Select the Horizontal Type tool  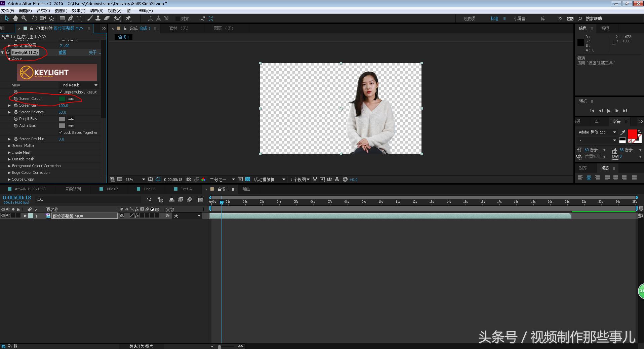(79, 18)
